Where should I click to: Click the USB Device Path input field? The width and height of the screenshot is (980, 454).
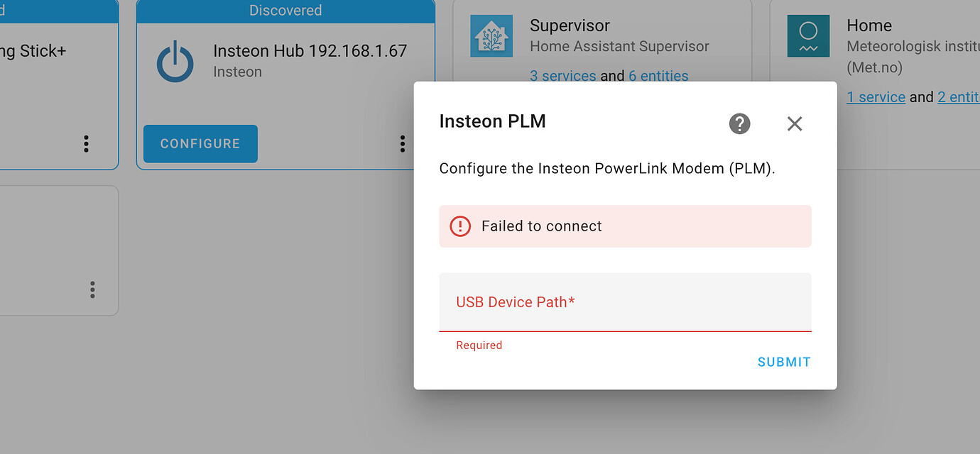[x=625, y=301]
